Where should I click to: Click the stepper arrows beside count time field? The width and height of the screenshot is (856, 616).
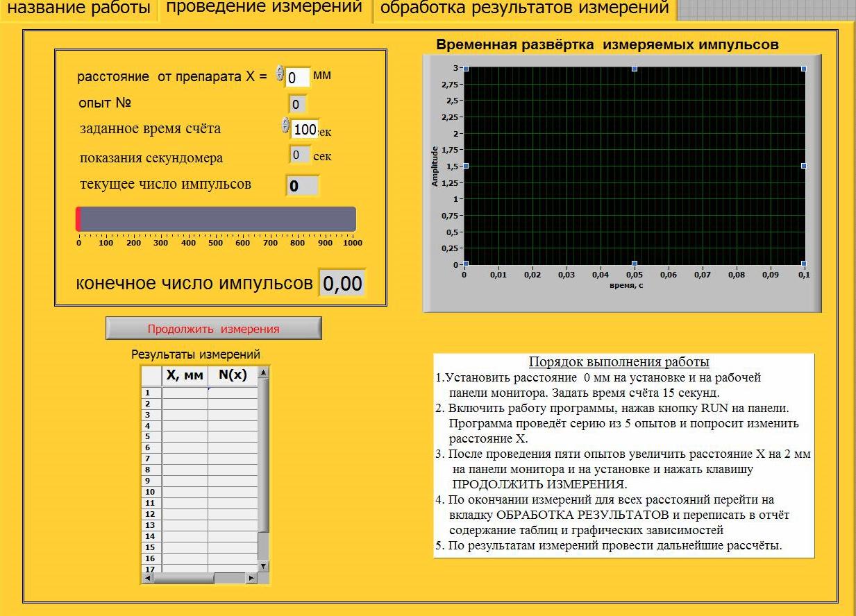click(285, 126)
